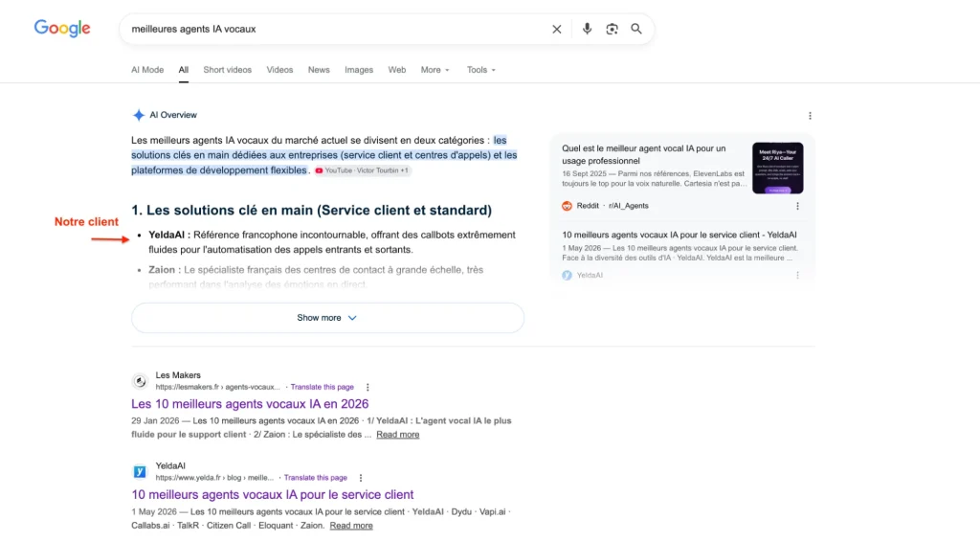Screen dimensions: 980x541
Task: Open three-dot menu on Reddit source card
Action: click(797, 206)
